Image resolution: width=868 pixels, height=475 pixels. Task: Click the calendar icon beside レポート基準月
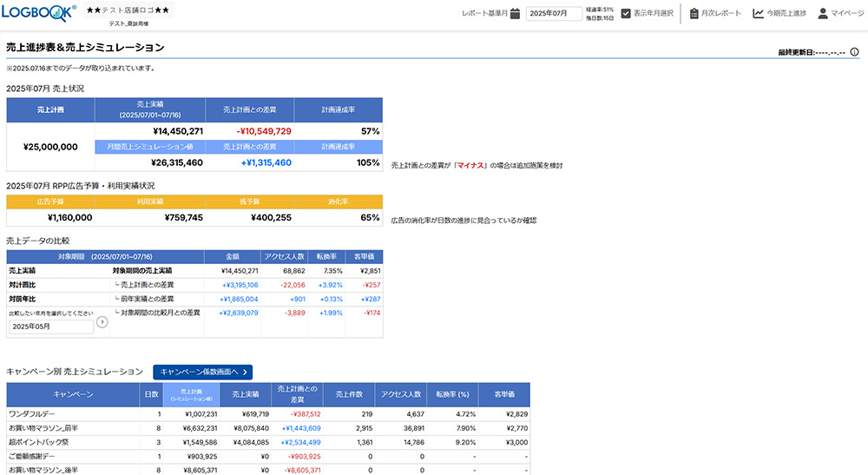(515, 13)
